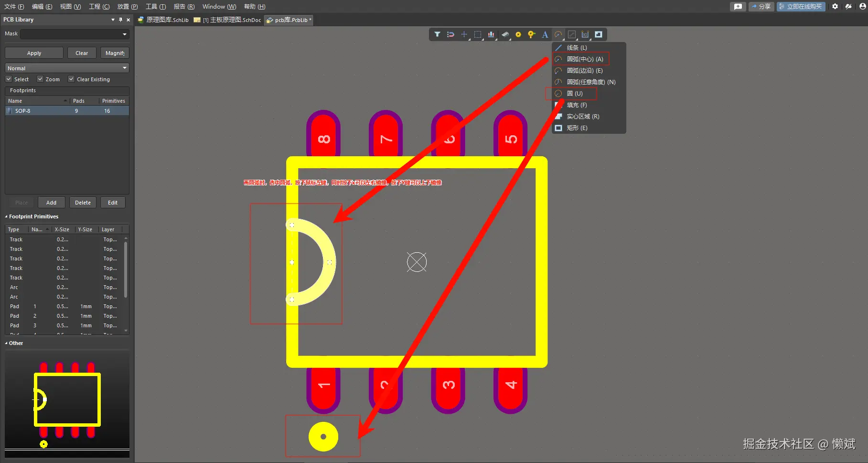Viewport: 868px width, 463px height.
Task: Click the place component chip icon
Action: [x=505, y=34]
